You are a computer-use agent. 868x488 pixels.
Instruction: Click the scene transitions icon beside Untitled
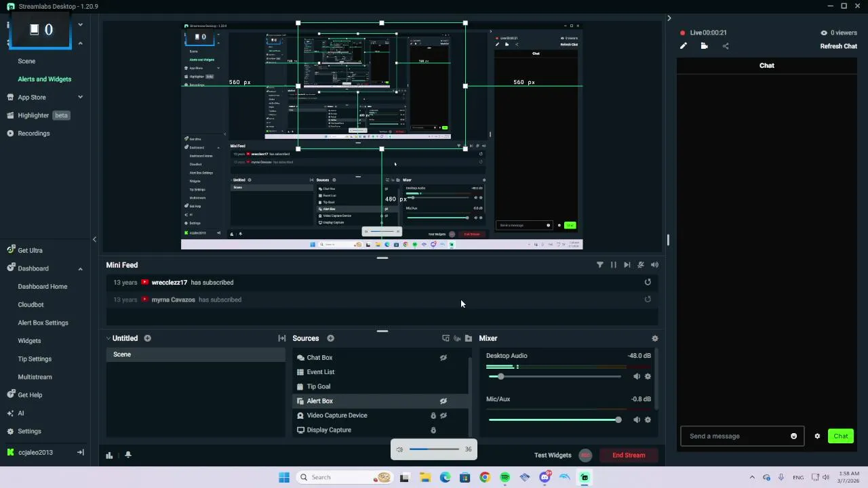pos(282,338)
